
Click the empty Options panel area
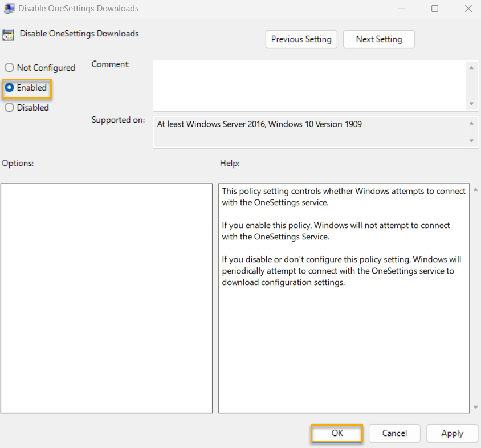[107, 296]
